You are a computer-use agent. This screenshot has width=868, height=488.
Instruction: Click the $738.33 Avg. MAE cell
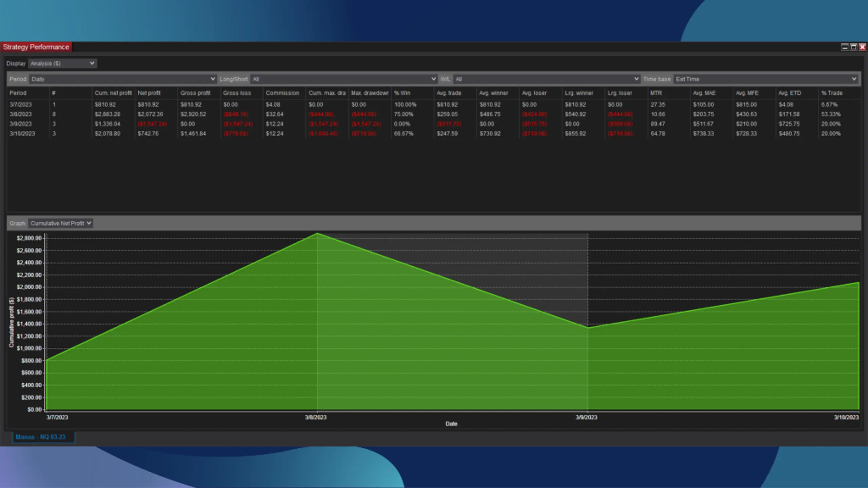click(x=704, y=134)
